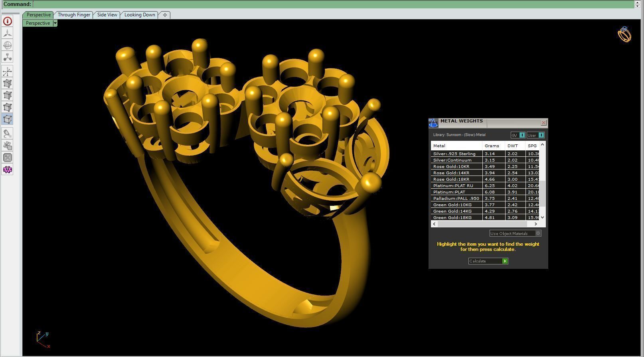644x357 pixels.
Task: Click the ring icon in viewport corner
Action: 624,34
